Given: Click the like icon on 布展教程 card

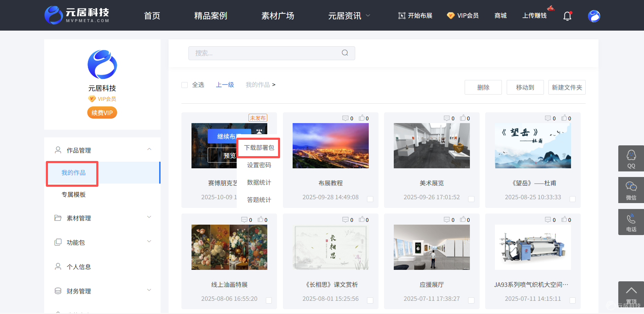Looking at the screenshot, I should pos(362,118).
